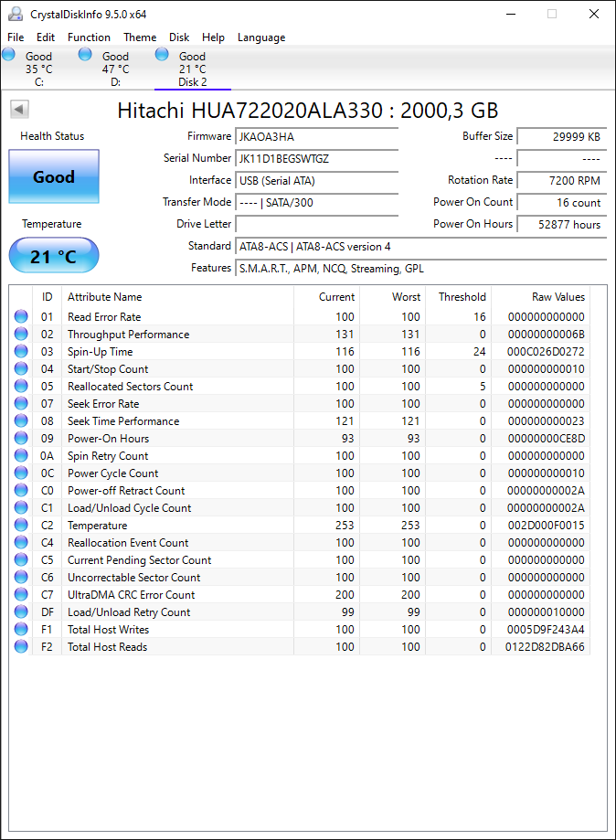Click raw value 000C026D0272
Viewport: 616px width, 840px height.
point(546,351)
